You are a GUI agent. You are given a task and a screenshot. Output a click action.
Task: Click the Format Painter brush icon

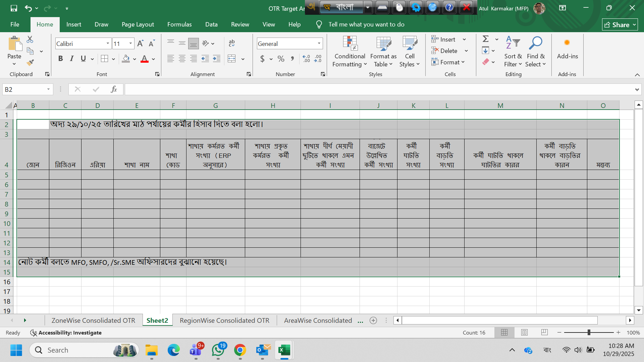(30, 62)
